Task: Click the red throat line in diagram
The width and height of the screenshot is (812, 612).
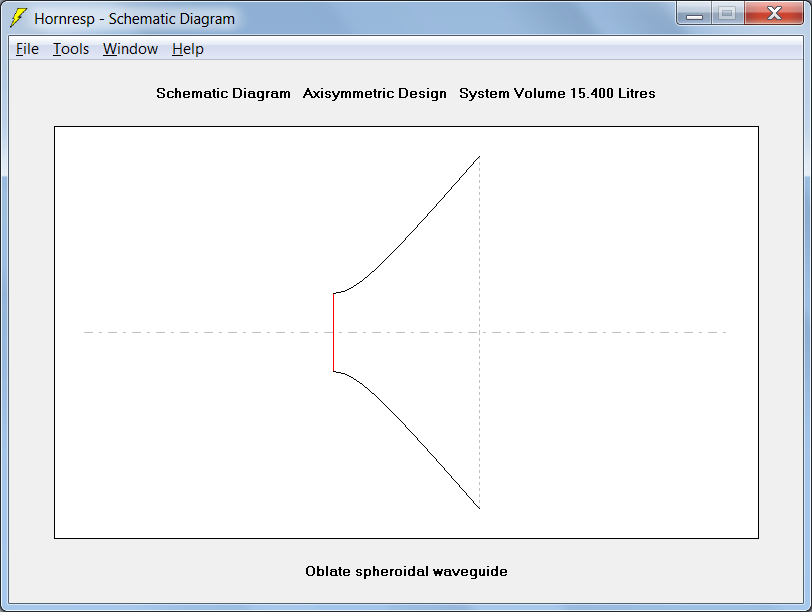Action: [x=334, y=332]
